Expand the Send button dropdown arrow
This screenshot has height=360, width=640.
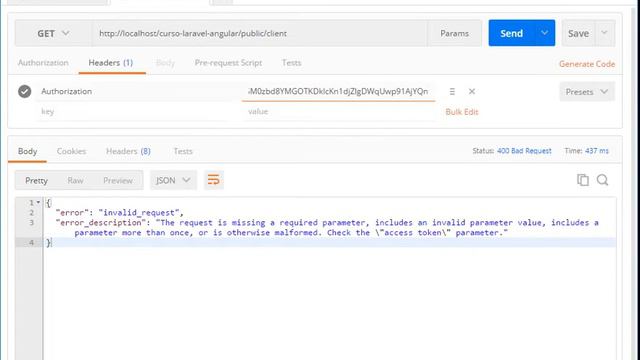coord(544,33)
